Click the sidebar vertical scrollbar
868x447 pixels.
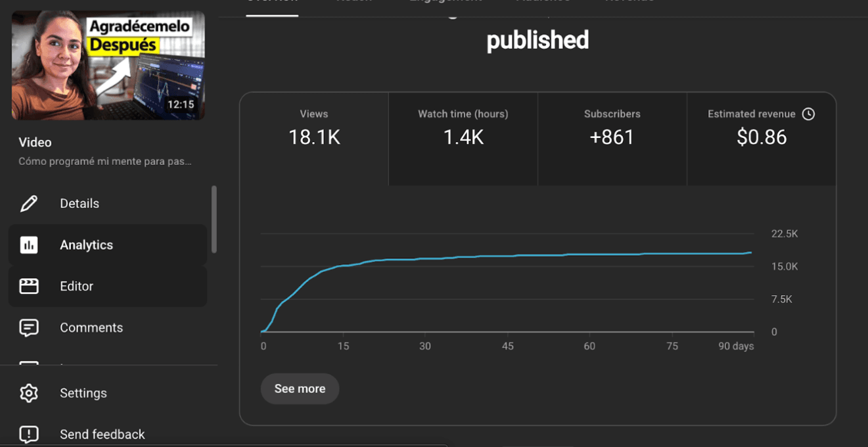pos(214,220)
